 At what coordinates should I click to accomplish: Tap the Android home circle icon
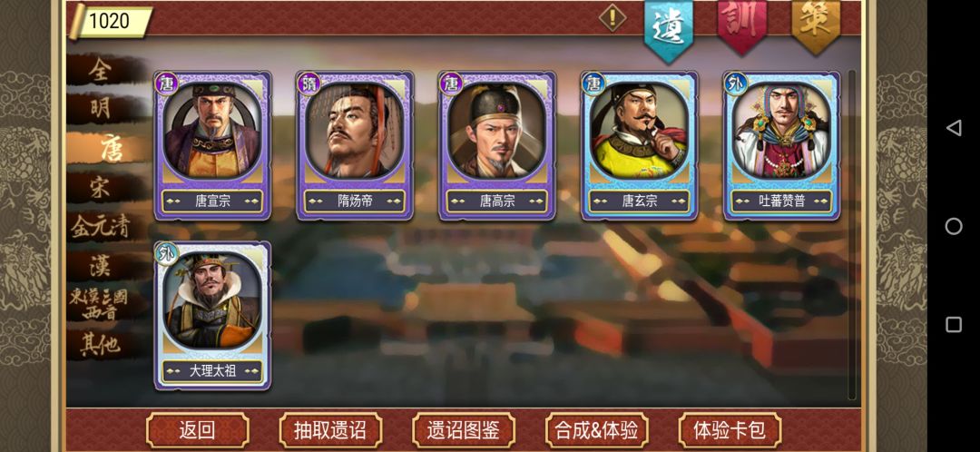point(953,226)
